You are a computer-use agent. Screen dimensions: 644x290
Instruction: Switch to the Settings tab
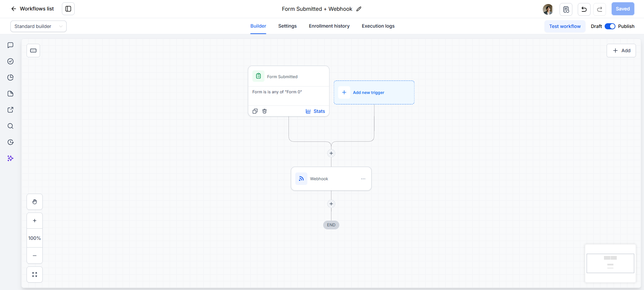[288, 26]
